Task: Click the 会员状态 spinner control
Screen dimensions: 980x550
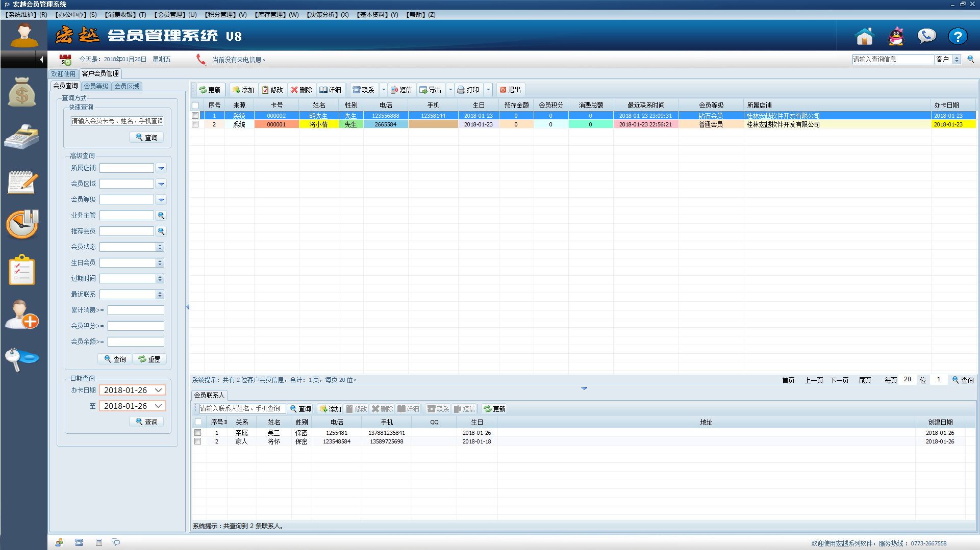Action: 160,247
